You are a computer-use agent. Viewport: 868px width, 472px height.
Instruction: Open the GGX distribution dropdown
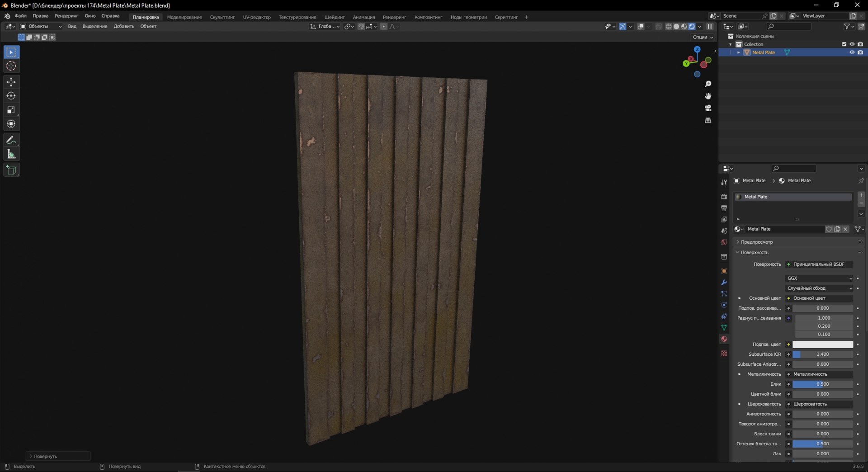[x=819, y=278]
